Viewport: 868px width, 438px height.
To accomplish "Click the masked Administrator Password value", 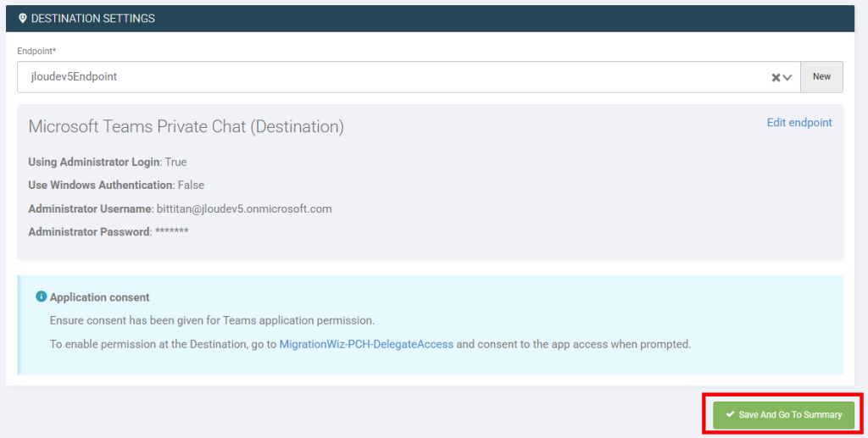I will click(171, 230).
